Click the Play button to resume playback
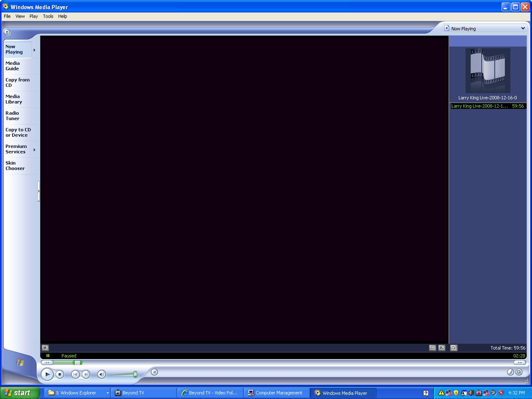The image size is (532, 399). [47, 374]
